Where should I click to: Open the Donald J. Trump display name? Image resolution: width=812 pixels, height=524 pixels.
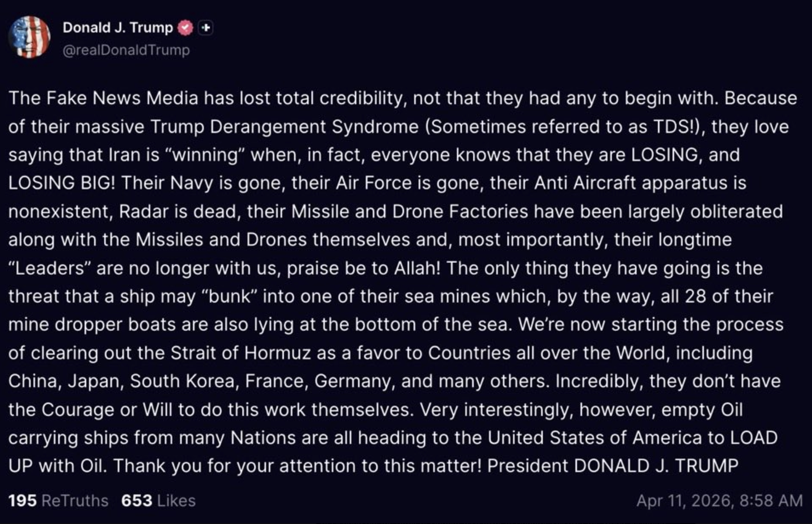pos(117,28)
